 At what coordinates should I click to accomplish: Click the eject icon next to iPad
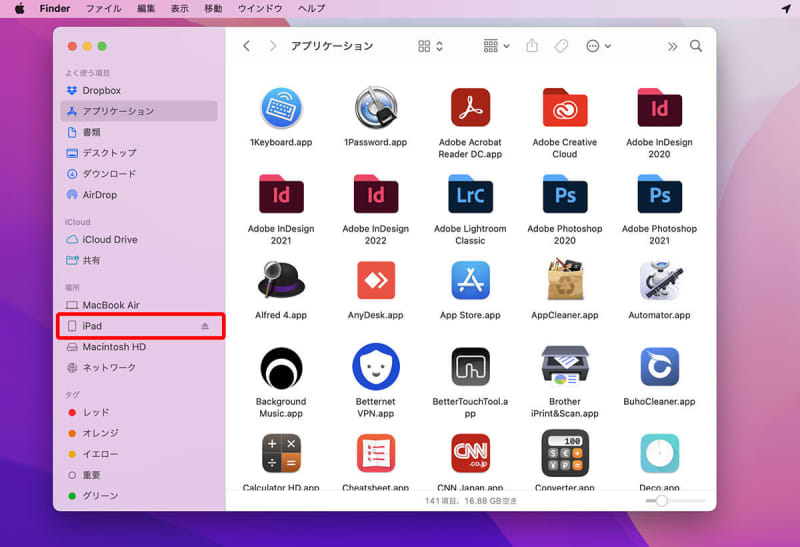[x=205, y=326]
